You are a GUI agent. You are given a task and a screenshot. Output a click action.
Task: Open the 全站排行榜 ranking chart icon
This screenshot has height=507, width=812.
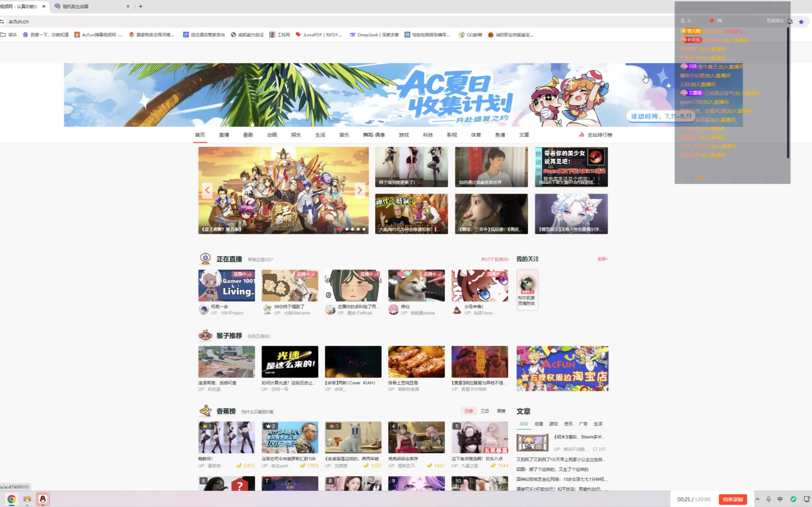coord(582,135)
